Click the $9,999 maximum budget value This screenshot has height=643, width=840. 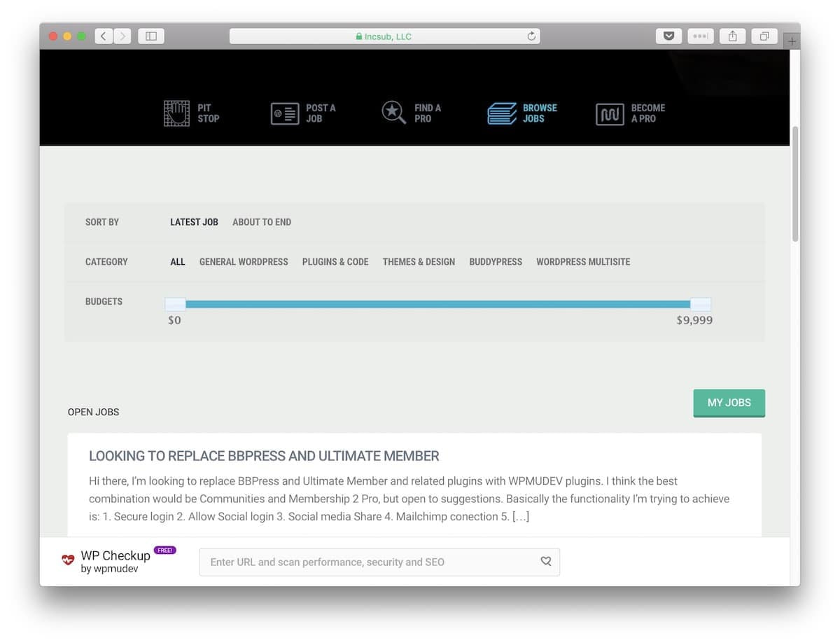tap(694, 320)
